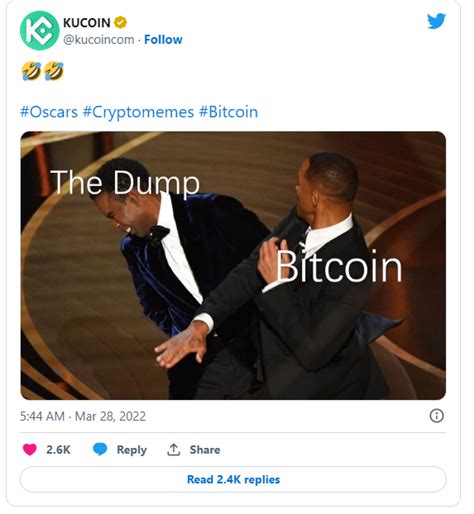This screenshot has width=474, height=514.
Task: Click the 2.6K likes count
Action: (58, 449)
